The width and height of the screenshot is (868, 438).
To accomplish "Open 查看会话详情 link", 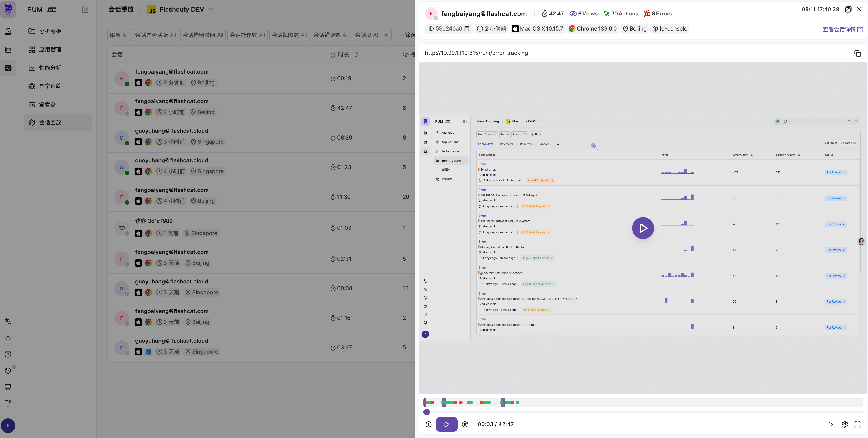I will (x=842, y=29).
